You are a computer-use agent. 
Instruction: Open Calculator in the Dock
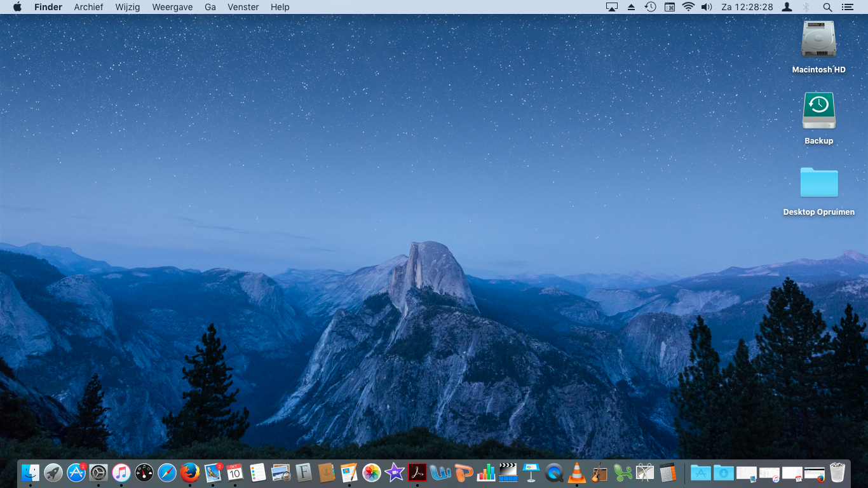point(668,472)
